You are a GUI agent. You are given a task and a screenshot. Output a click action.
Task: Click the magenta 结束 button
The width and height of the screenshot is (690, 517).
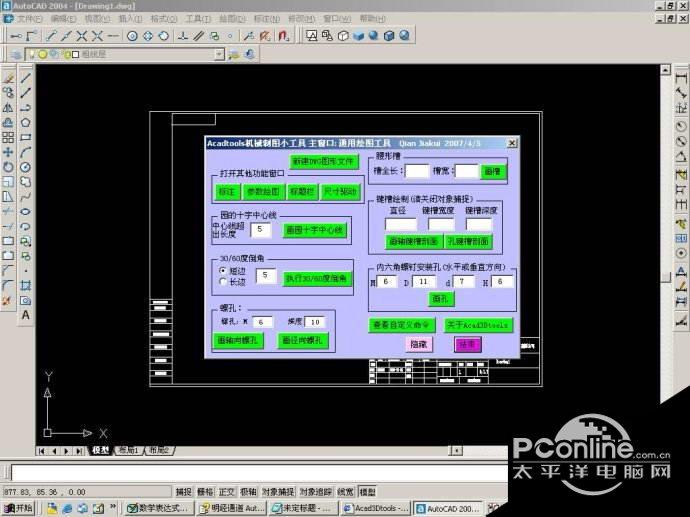click(x=467, y=345)
